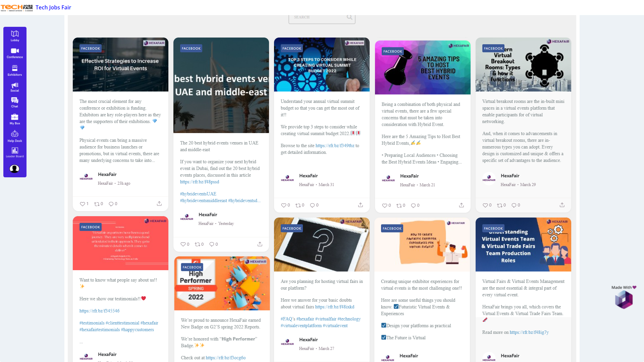This screenshot has width=644, height=362.
Task: Share the hybrid events UAE post
Action: click(x=260, y=244)
